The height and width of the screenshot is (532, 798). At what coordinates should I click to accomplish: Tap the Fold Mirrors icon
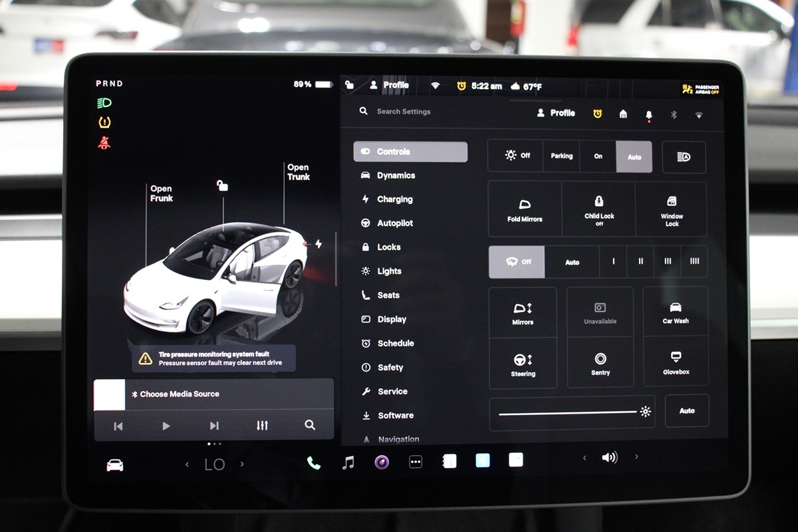[525, 209]
